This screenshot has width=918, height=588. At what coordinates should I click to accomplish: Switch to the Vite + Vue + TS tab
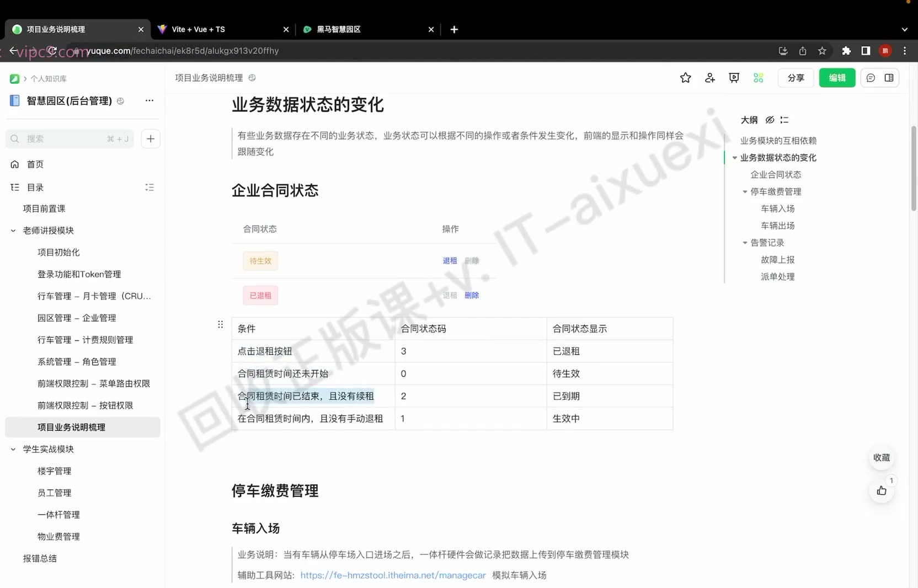pos(222,29)
